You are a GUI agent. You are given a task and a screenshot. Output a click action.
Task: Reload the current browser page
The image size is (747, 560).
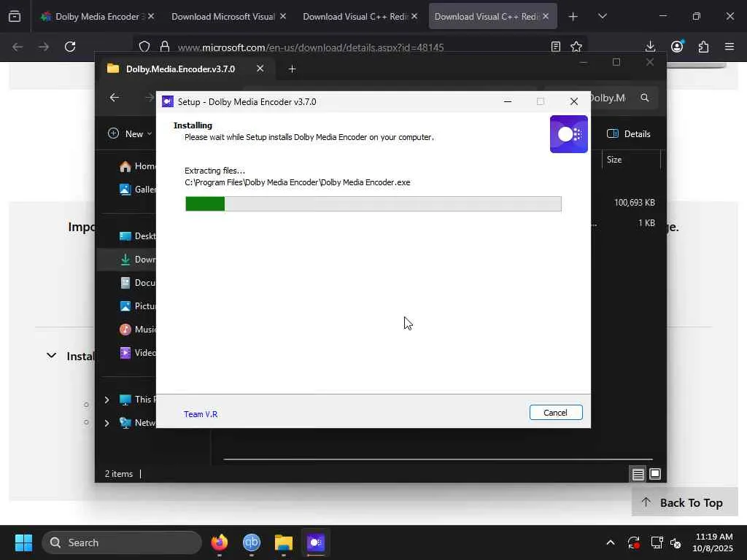click(70, 47)
